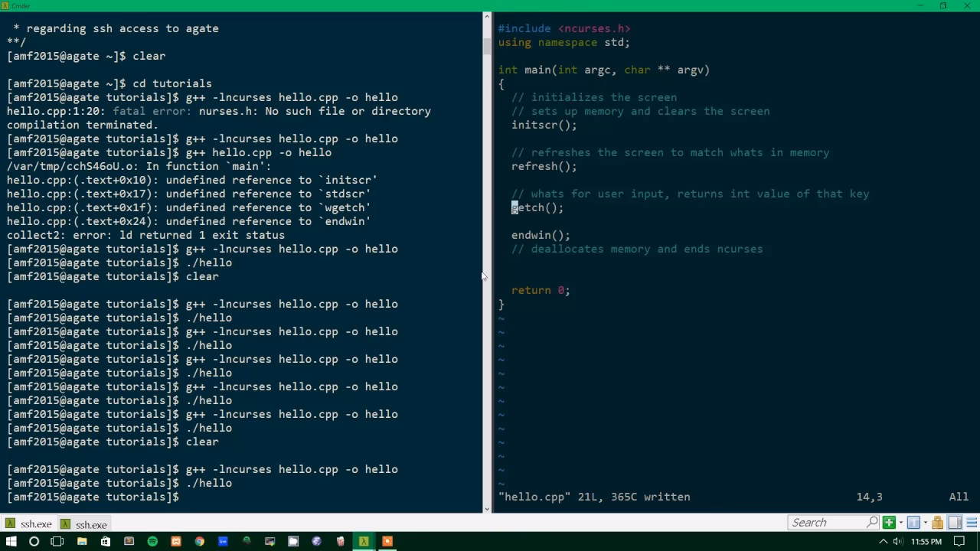980x551 pixels.
Task: Open Spotify from the taskbar
Action: [x=152, y=541]
